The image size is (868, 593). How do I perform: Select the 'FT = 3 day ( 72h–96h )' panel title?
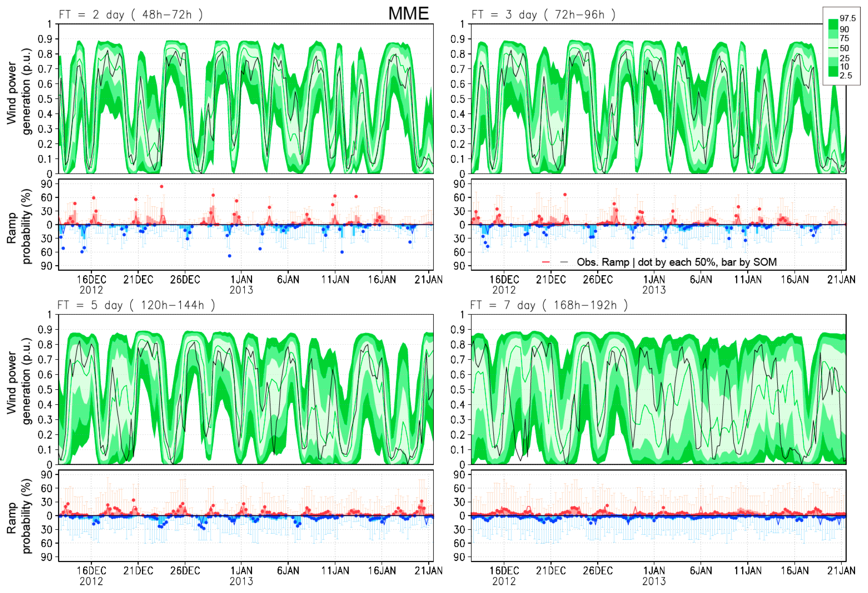544,15
